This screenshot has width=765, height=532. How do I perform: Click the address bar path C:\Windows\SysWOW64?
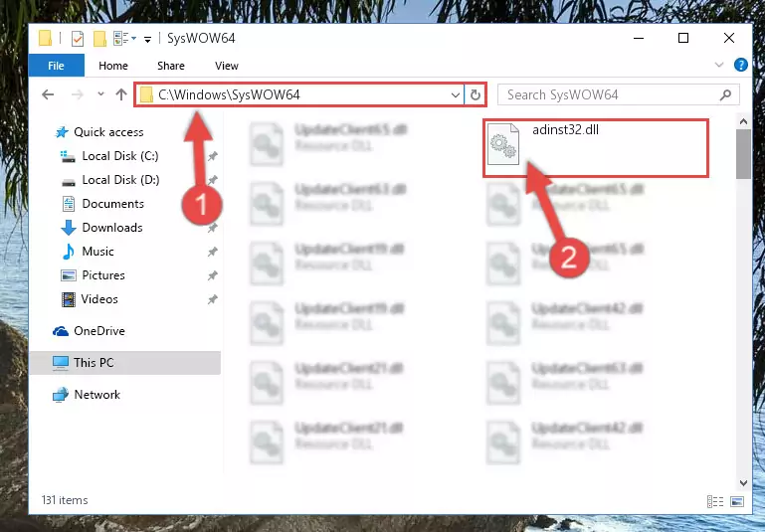click(x=229, y=94)
